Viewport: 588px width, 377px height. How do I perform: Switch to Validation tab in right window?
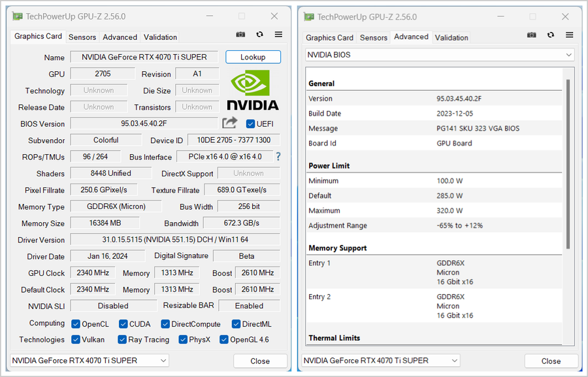451,37
